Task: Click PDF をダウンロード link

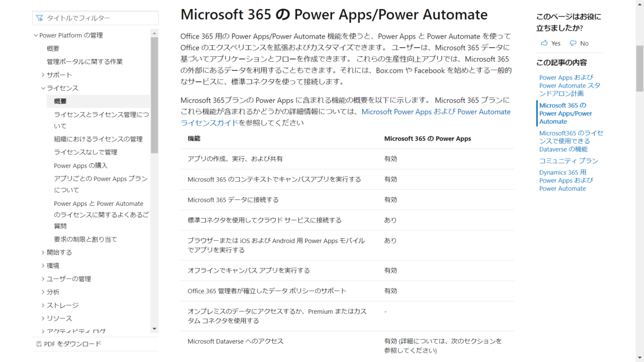Action: pyautogui.click(x=72, y=344)
